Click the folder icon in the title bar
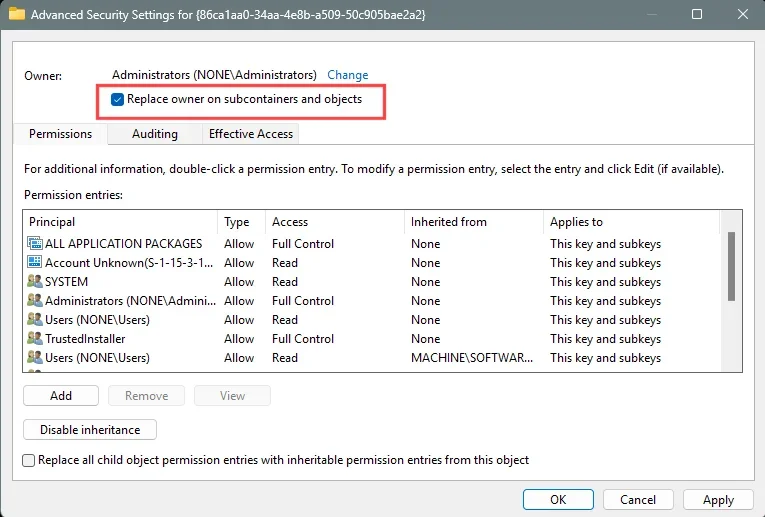The image size is (765, 517). click(17, 14)
